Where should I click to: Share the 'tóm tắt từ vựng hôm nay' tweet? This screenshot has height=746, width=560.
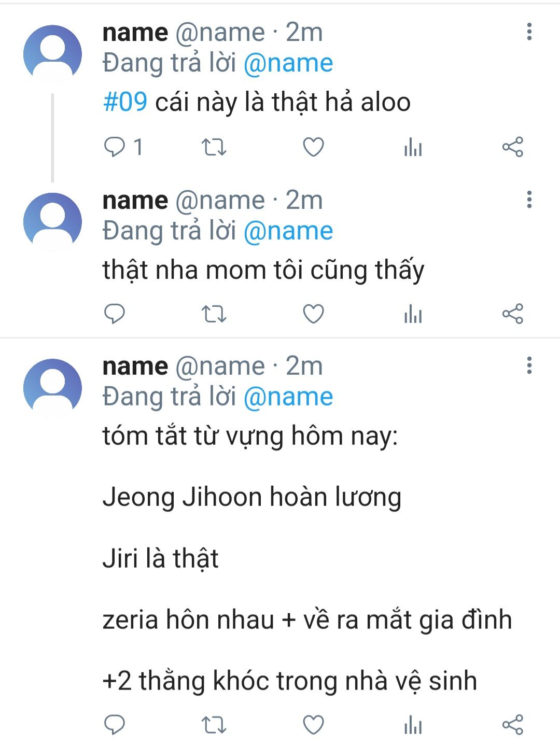(512, 724)
